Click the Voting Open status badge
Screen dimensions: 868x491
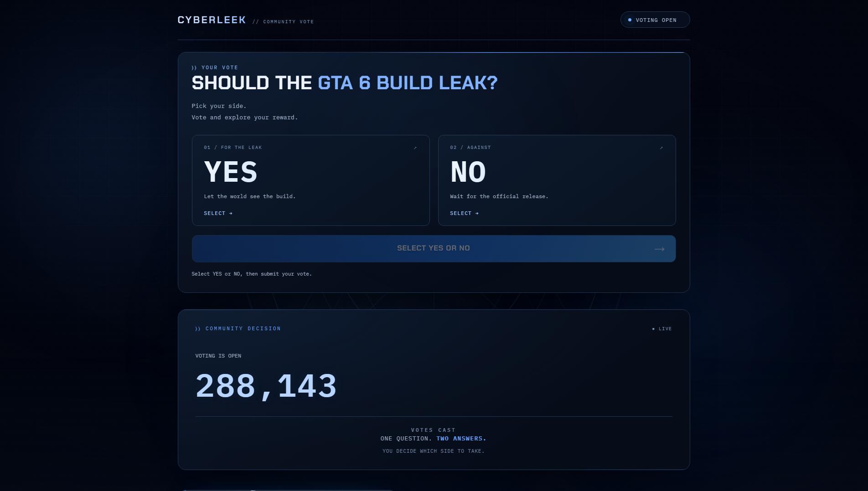pyautogui.click(x=655, y=20)
